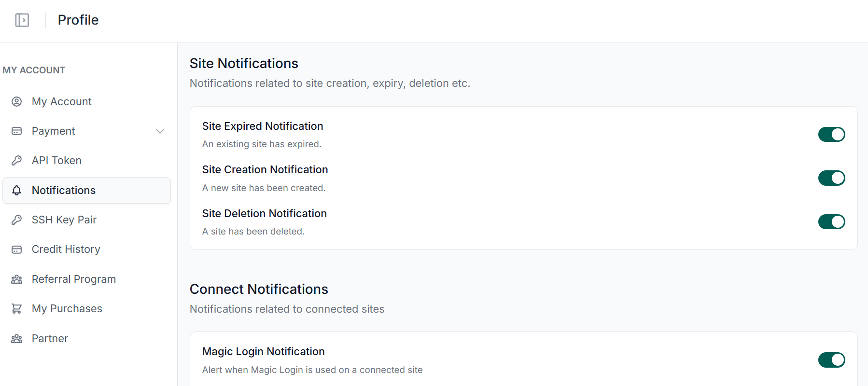Toggle the sidebar collapse icon
Screen dimensions: 868x386
[x=22, y=20]
